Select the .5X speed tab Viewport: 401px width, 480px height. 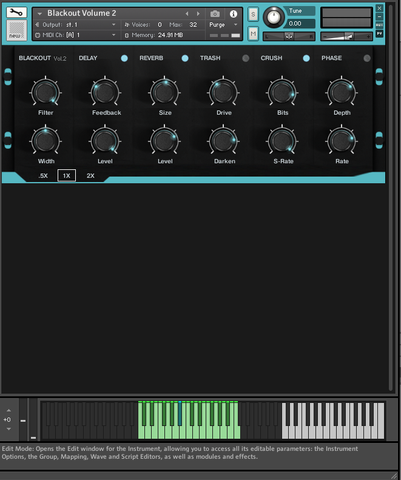click(x=43, y=176)
